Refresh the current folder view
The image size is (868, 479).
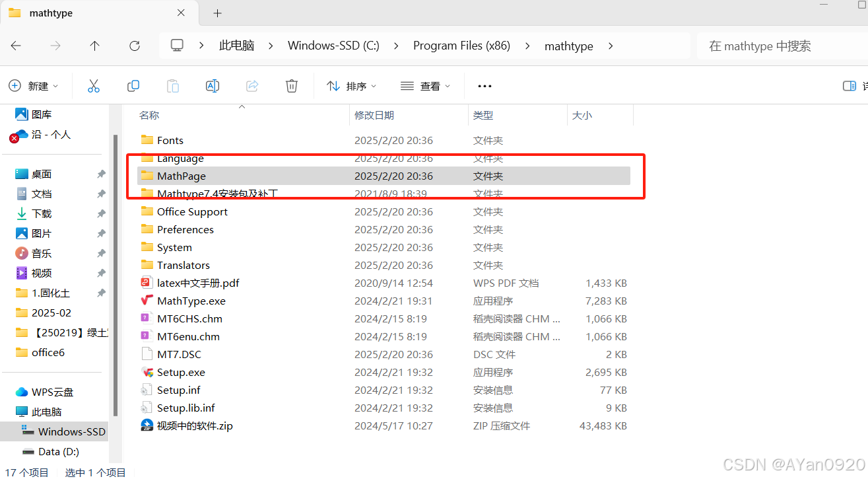135,46
